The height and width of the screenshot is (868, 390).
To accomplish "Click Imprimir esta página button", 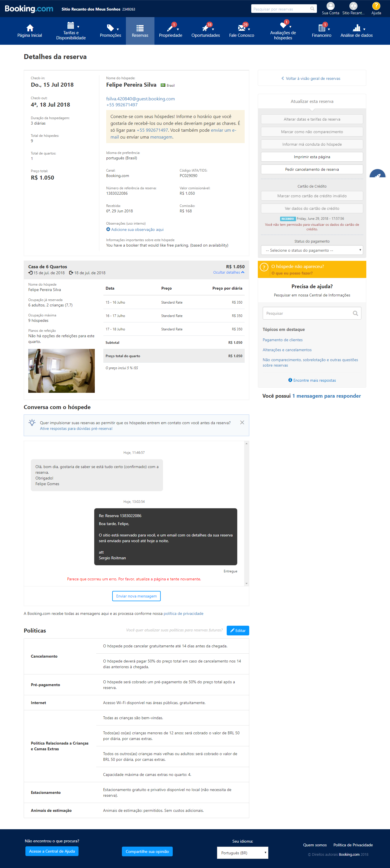I will tap(312, 157).
